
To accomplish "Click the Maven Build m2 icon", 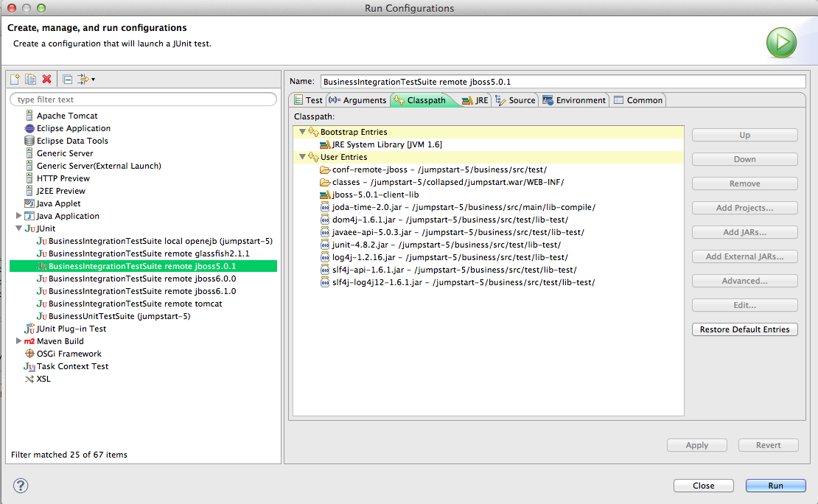I will (29, 341).
